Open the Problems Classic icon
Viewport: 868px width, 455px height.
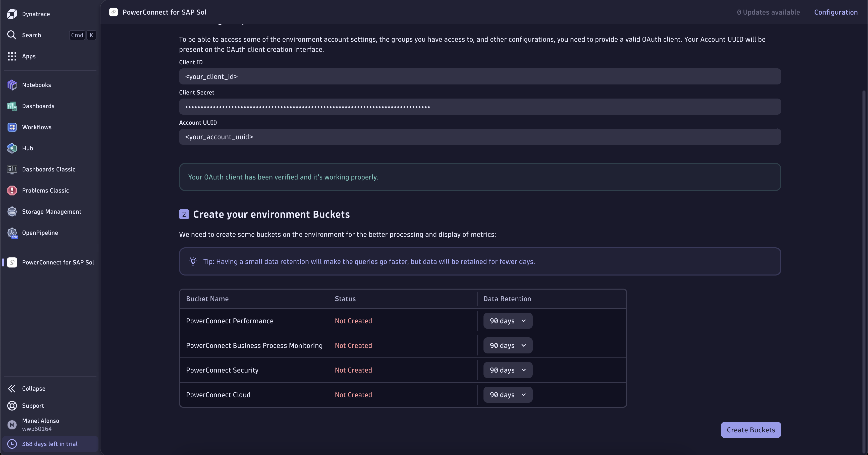[x=12, y=190]
